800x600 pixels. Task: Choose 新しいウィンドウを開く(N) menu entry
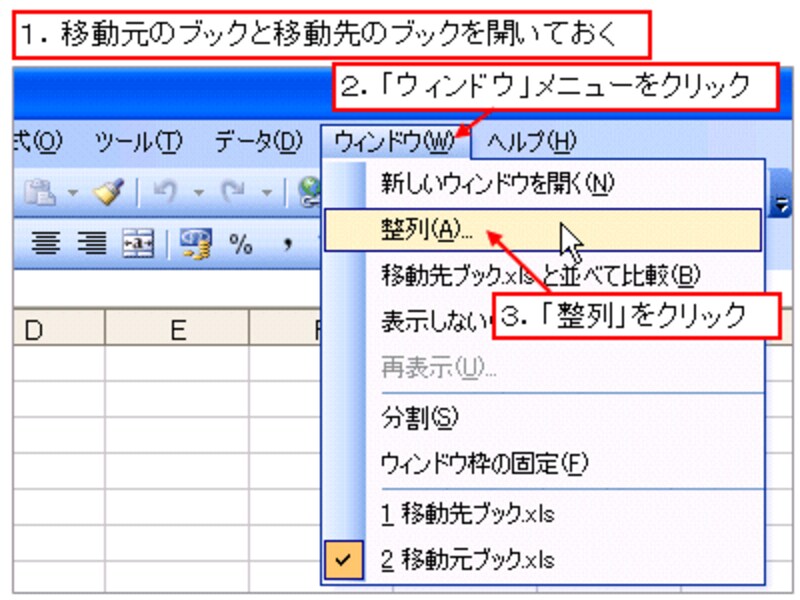pyautogui.click(x=543, y=184)
